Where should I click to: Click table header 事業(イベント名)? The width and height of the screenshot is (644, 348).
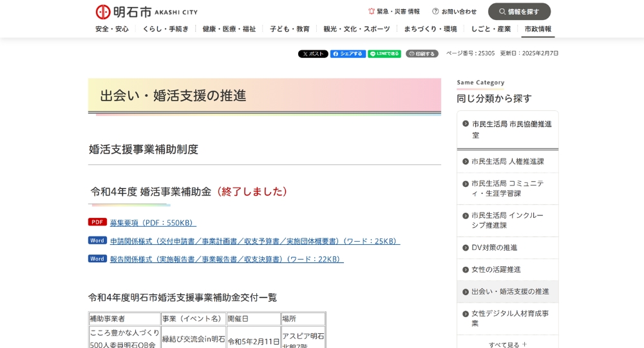click(x=193, y=318)
